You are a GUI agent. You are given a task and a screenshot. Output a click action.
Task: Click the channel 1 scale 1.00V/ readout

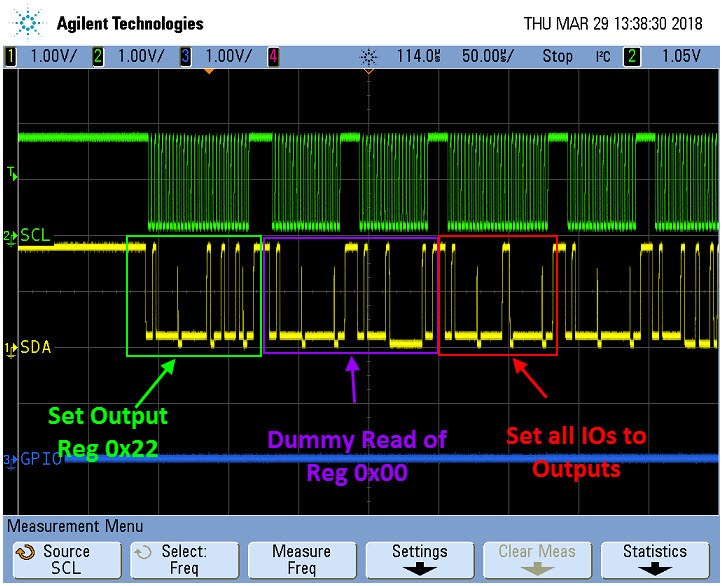(x=53, y=57)
